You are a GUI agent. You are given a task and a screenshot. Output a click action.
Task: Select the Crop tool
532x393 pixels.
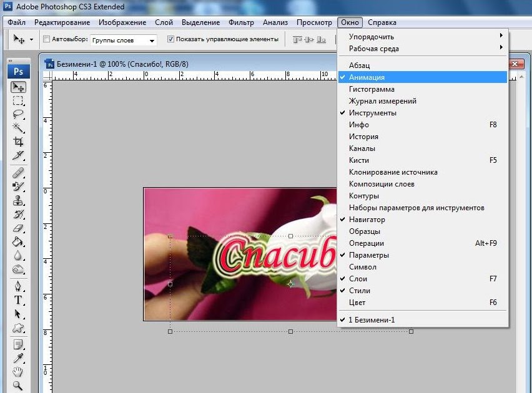18,142
